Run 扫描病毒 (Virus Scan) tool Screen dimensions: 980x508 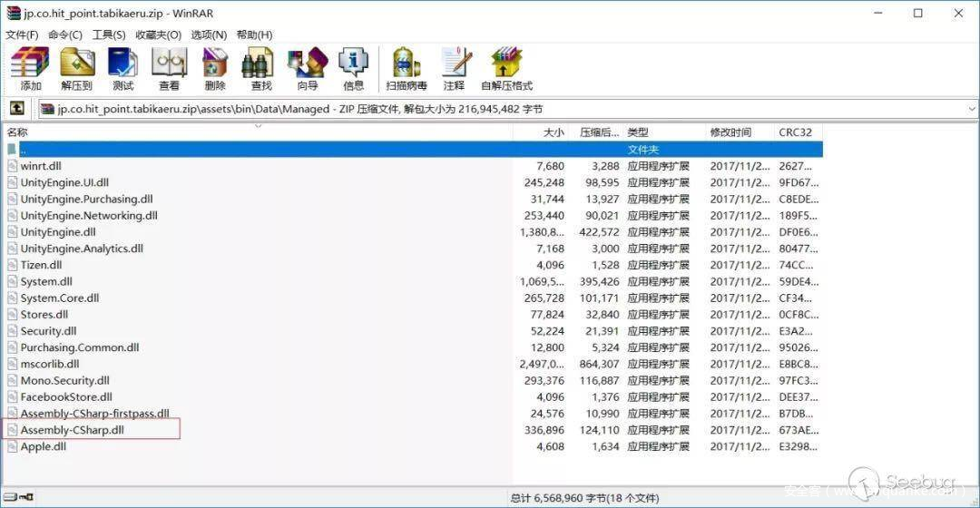point(406,68)
